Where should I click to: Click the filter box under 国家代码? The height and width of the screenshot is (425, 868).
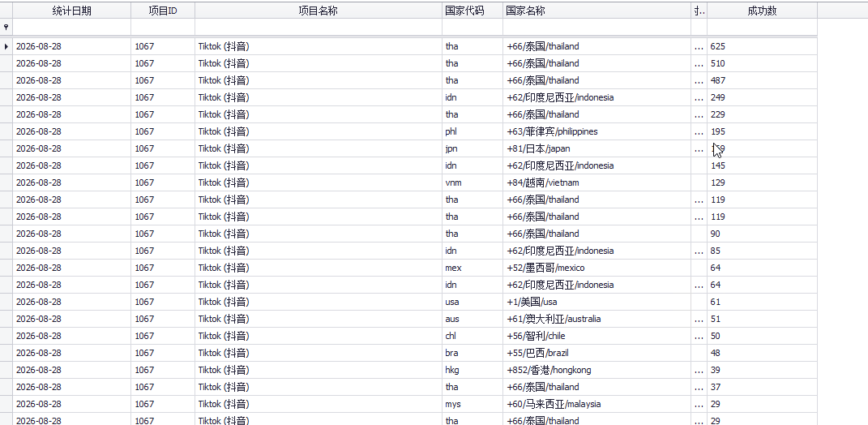472,27
